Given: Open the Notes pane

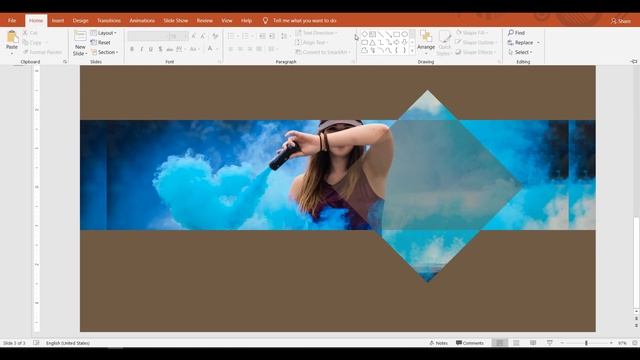Looking at the screenshot, I should [x=439, y=343].
